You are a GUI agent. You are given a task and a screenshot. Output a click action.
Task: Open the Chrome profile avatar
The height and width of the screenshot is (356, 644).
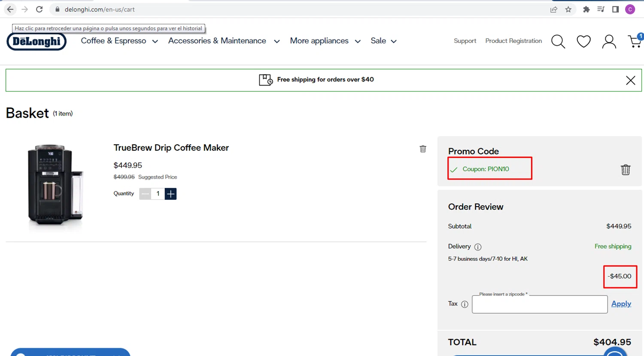click(x=630, y=9)
